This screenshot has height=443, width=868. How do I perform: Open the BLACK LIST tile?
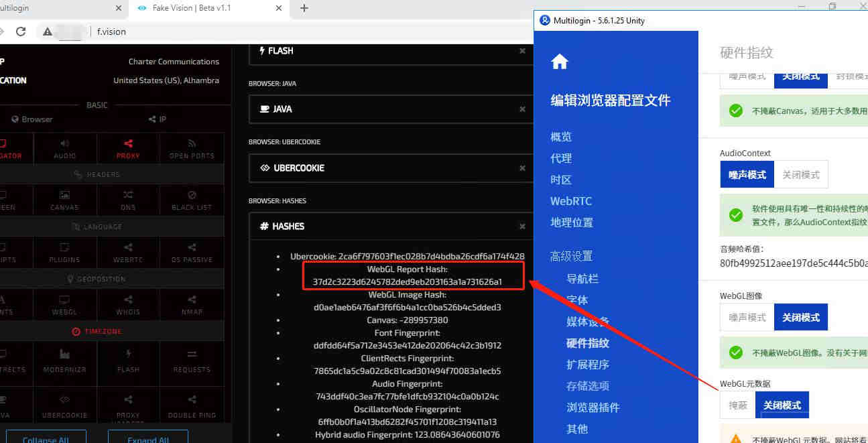click(x=192, y=200)
